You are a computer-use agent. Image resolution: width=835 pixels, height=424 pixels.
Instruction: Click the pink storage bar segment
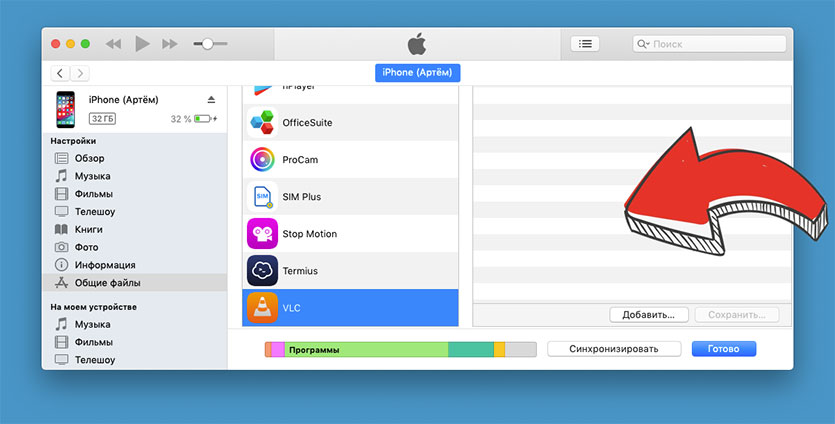point(278,349)
